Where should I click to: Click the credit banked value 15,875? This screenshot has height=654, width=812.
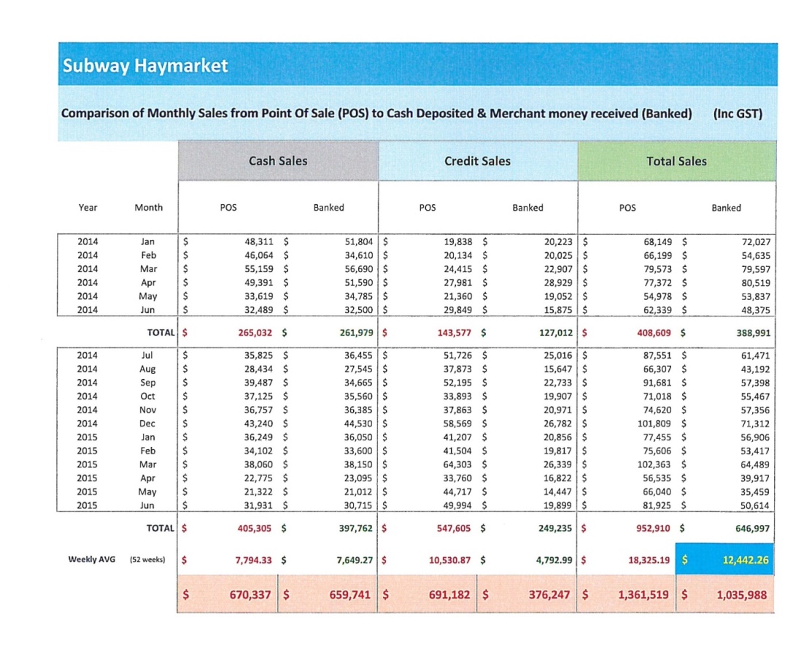click(x=557, y=310)
